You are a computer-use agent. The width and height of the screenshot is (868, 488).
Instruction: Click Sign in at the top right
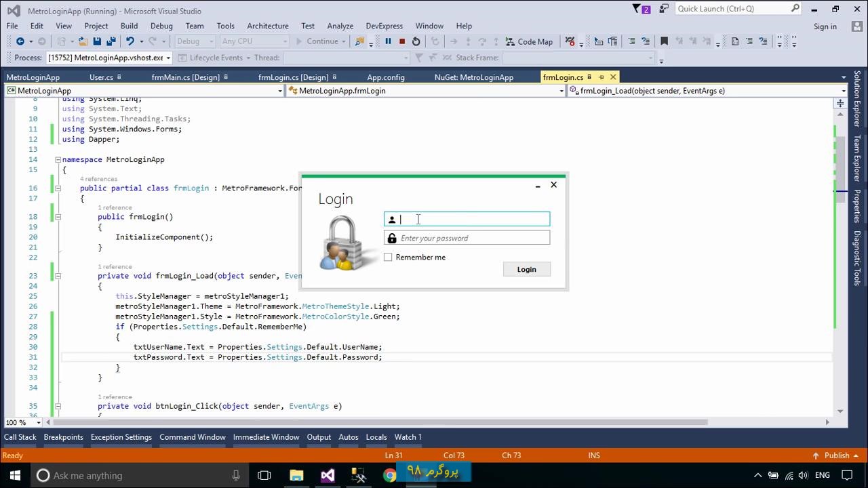point(825,26)
